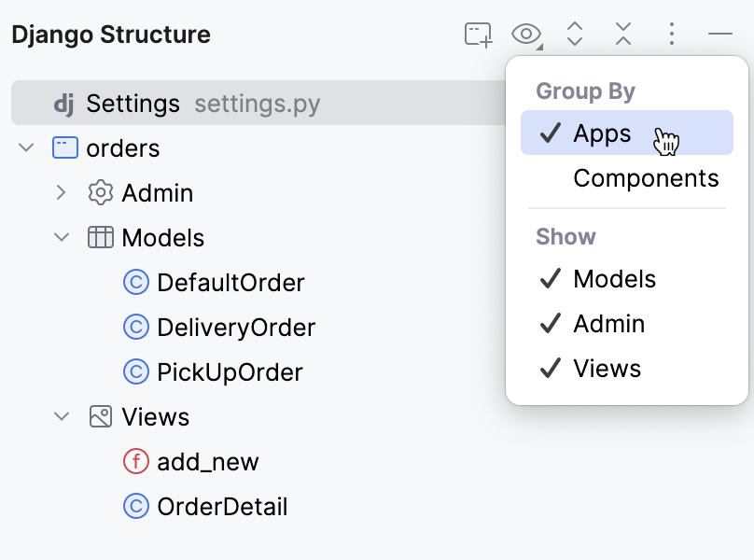
Task: Collapse the Models node chevron
Action: coord(62,237)
